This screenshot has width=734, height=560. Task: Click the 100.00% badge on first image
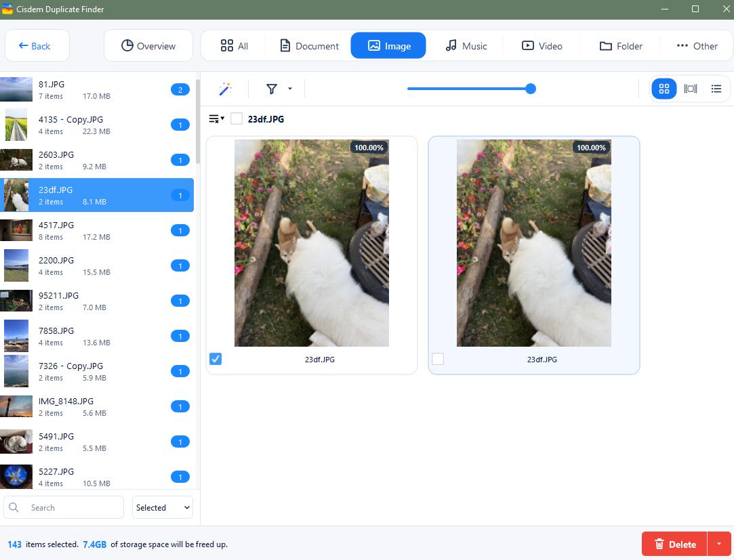(x=369, y=148)
